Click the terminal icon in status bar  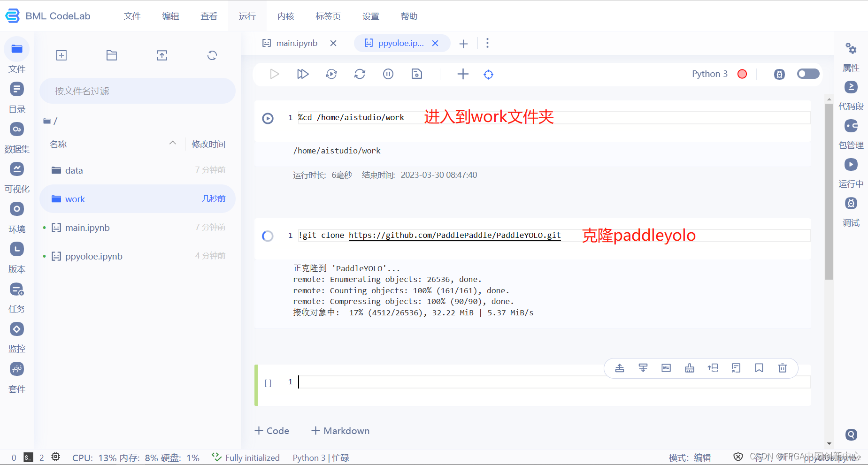tap(28, 457)
